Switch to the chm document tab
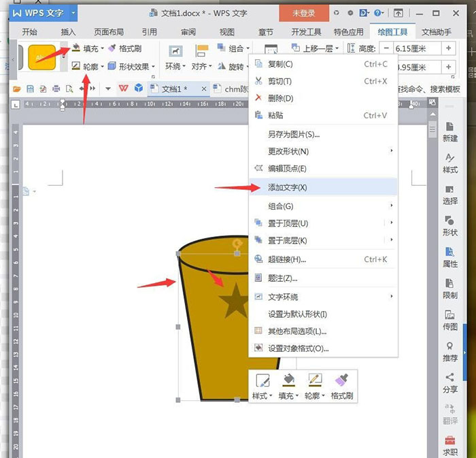This screenshot has height=458, width=476. click(x=231, y=89)
